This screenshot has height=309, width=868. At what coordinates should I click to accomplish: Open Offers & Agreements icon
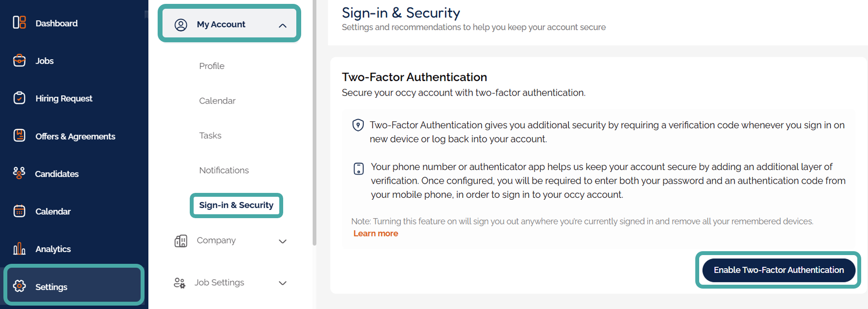click(x=19, y=136)
